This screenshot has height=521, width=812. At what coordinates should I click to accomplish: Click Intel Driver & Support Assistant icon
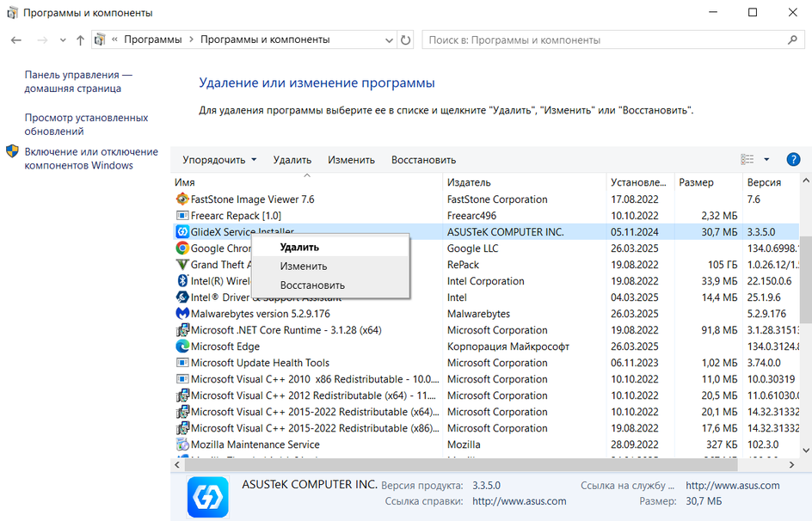pos(182,297)
